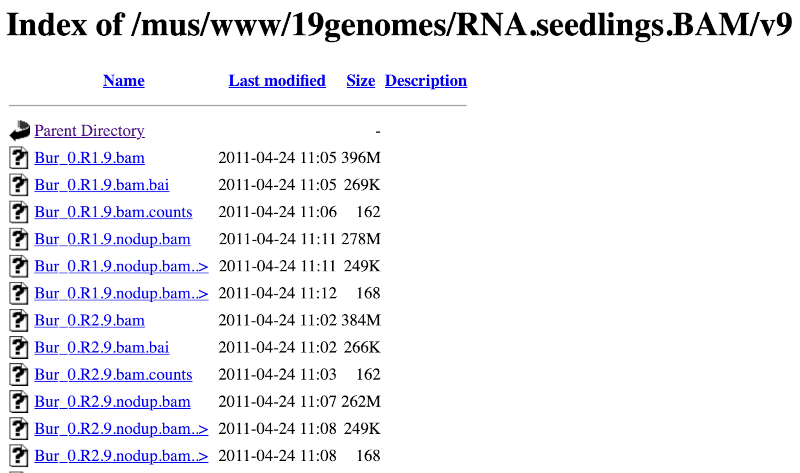Sort the listing by Name column
Viewport: 800px width, 473px height.
(x=123, y=81)
